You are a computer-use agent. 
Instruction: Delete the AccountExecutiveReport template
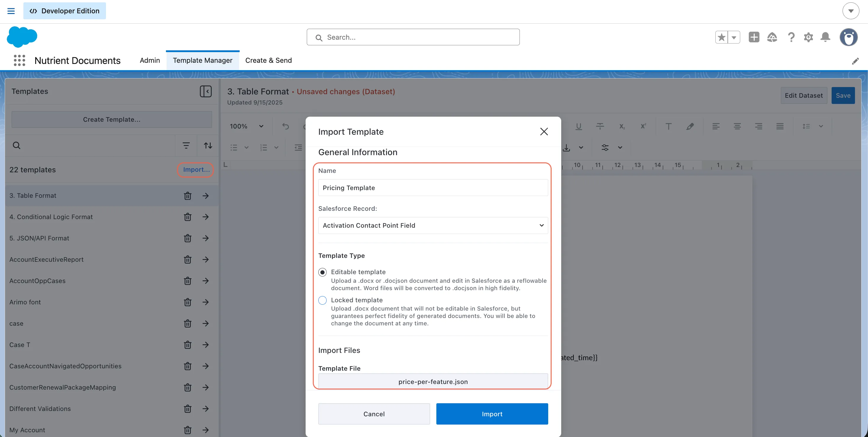click(188, 260)
